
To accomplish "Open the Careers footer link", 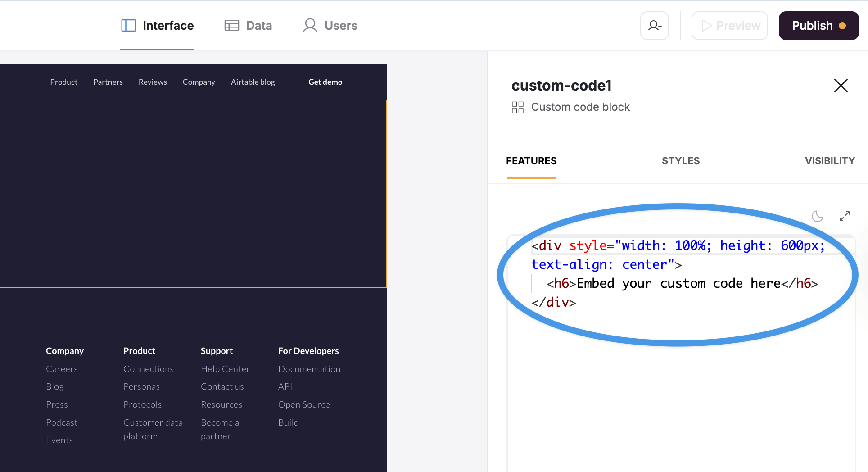I will click(62, 369).
